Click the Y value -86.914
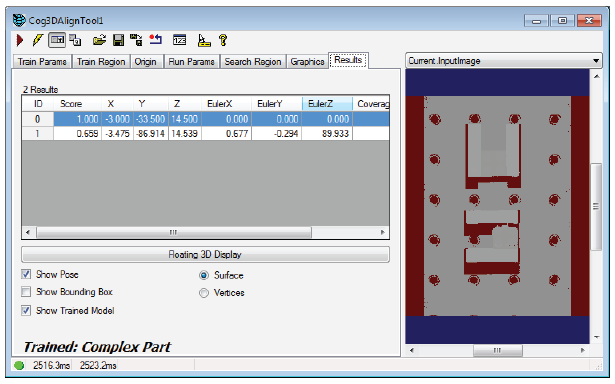 [x=151, y=134]
